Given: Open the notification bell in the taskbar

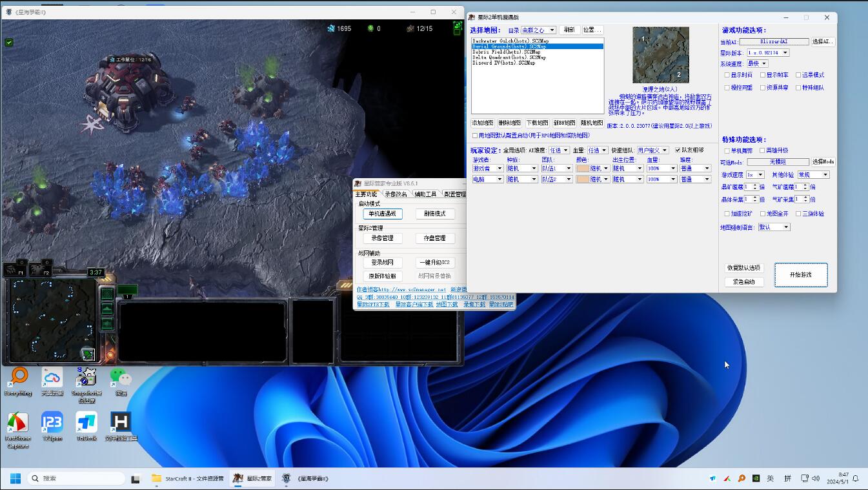Looking at the screenshot, I should [856, 478].
